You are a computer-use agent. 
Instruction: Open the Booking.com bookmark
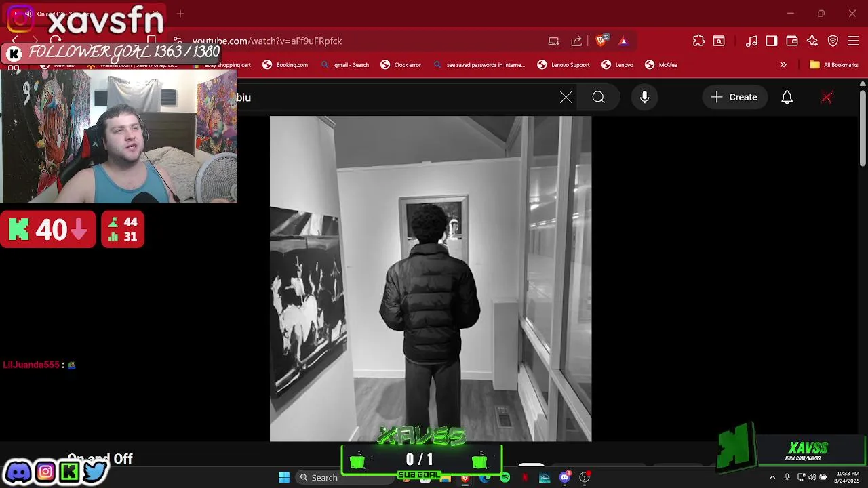285,65
